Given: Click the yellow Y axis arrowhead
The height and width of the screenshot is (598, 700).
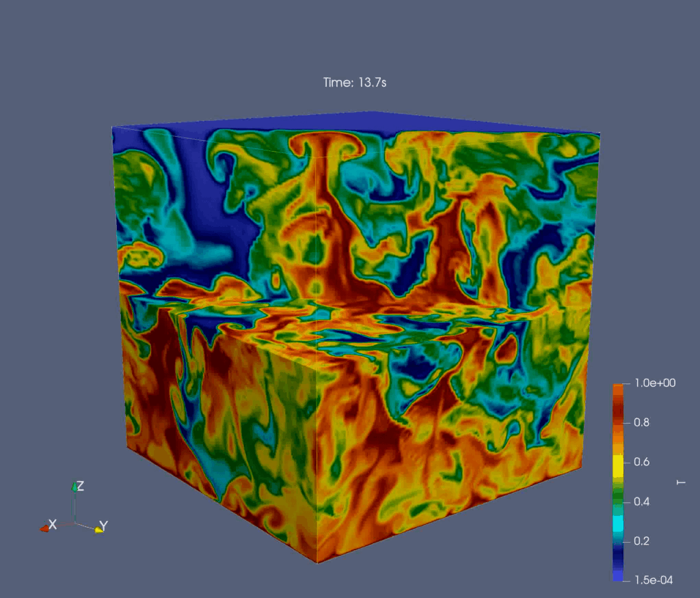Looking at the screenshot, I should 98,528.
